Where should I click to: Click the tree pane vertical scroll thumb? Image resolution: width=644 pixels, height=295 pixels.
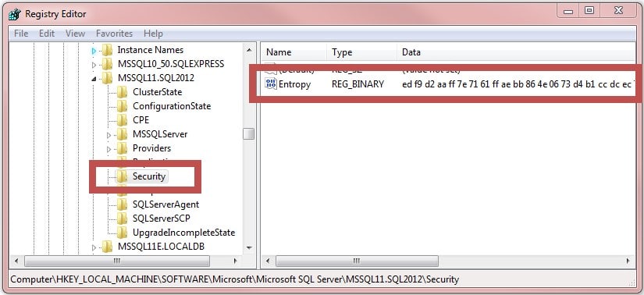coord(248,134)
